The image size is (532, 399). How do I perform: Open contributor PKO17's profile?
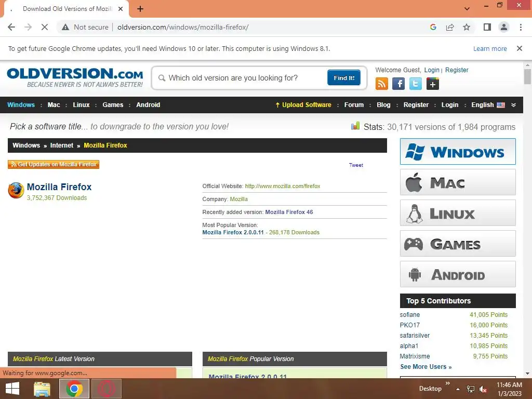pyautogui.click(x=409, y=325)
